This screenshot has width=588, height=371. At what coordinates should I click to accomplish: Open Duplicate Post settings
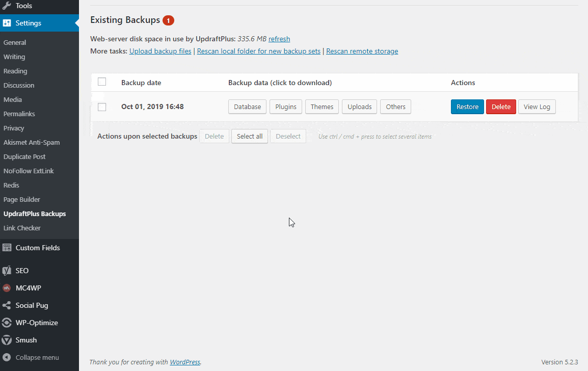click(x=24, y=156)
